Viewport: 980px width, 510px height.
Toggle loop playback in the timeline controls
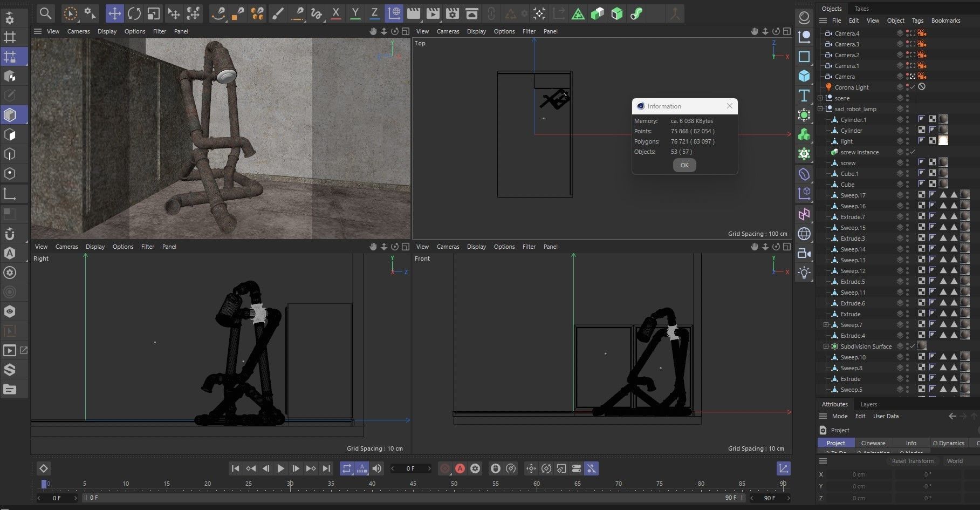[x=347, y=468]
